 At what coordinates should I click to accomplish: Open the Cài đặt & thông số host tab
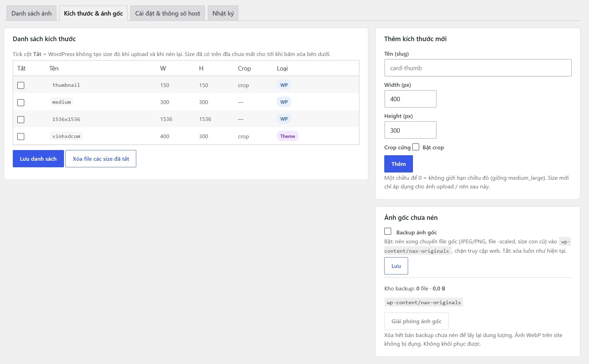pos(167,13)
